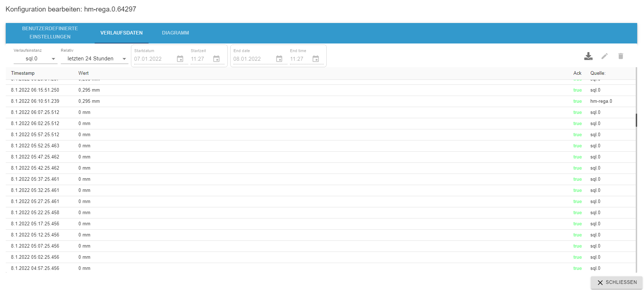The image size is (644, 290).
Task: Click the vertical scrollbar thumb of history table
Action: click(636, 120)
